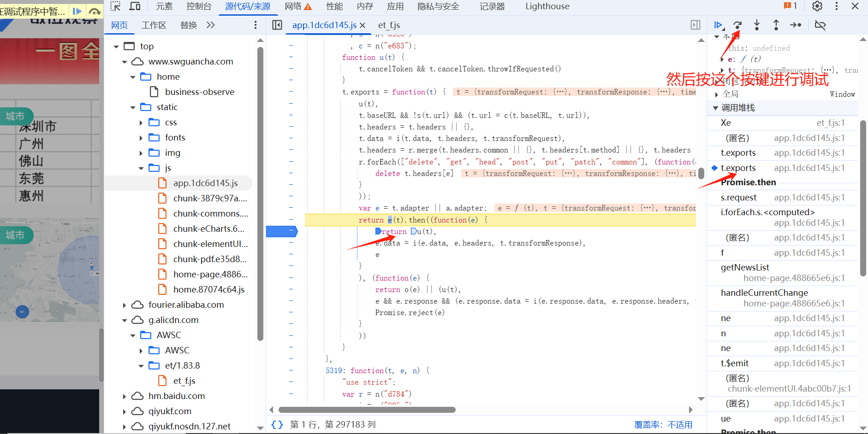Resume script execution in debugger toolbar
The width and height of the screenshot is (868, 434).
pos(719,25)
